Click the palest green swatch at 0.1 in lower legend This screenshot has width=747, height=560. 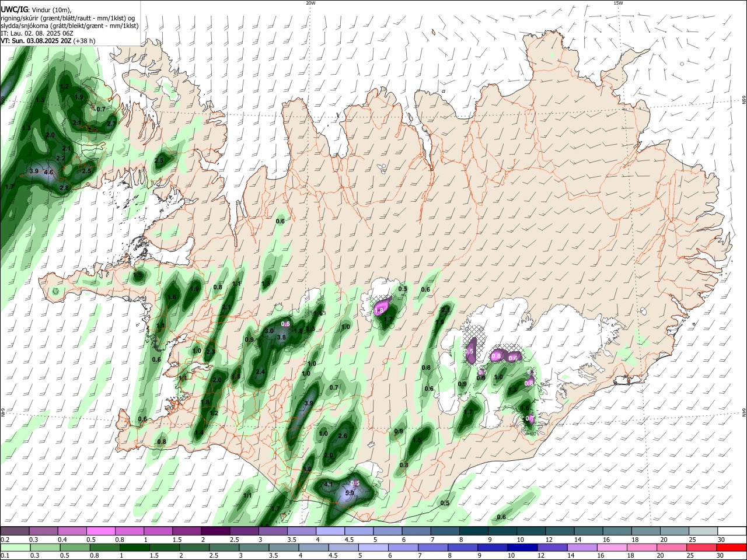pos(15,547)
